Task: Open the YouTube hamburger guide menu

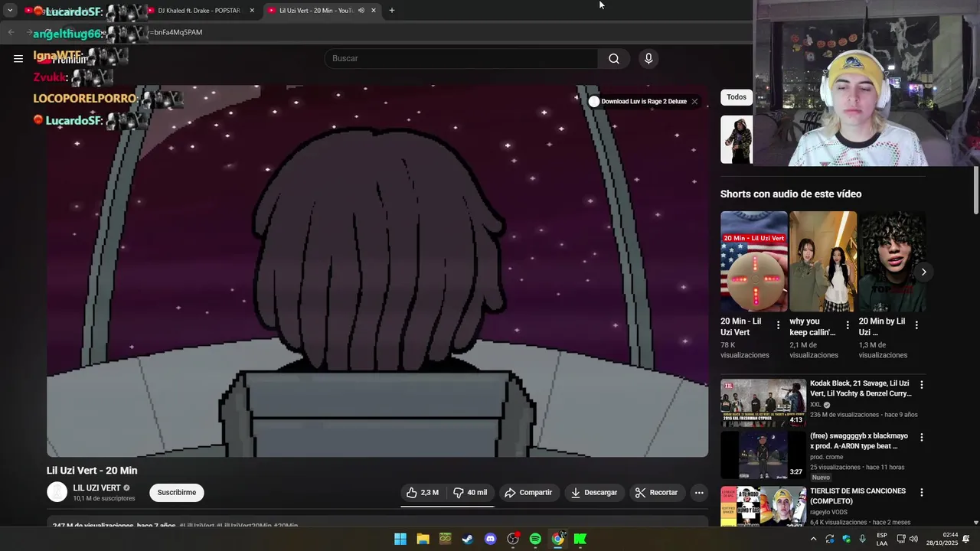Action: coord(18,58)
